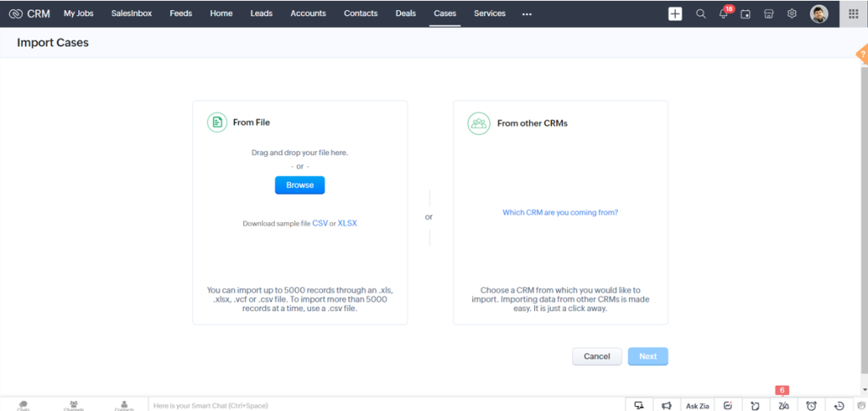Open notifications bell with 18 badge

[x=723, y=14]
